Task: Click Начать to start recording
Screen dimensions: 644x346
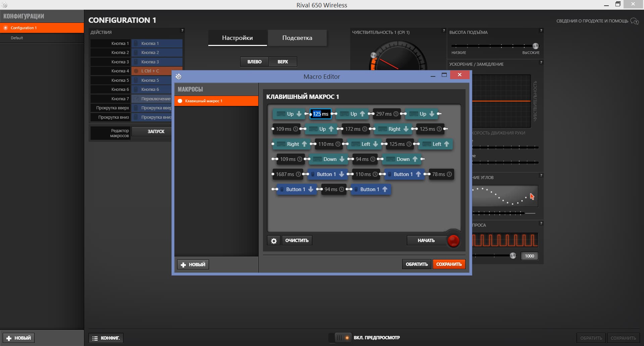Action: coord(426,240)
